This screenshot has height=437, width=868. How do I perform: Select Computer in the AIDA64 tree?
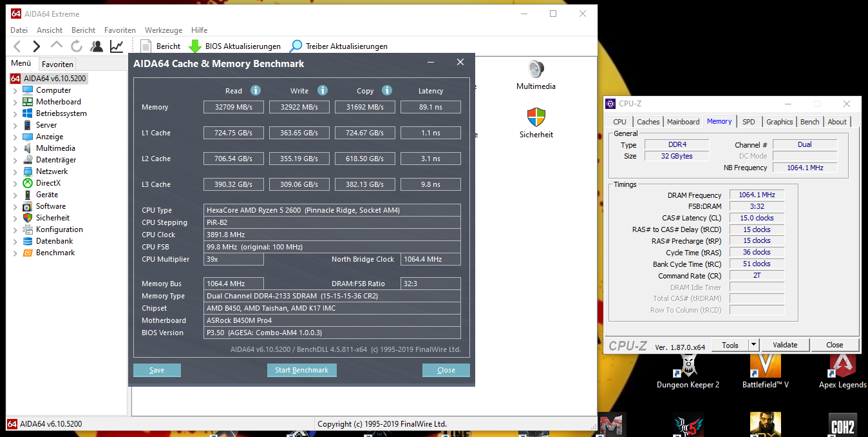(x=53, y=90)
